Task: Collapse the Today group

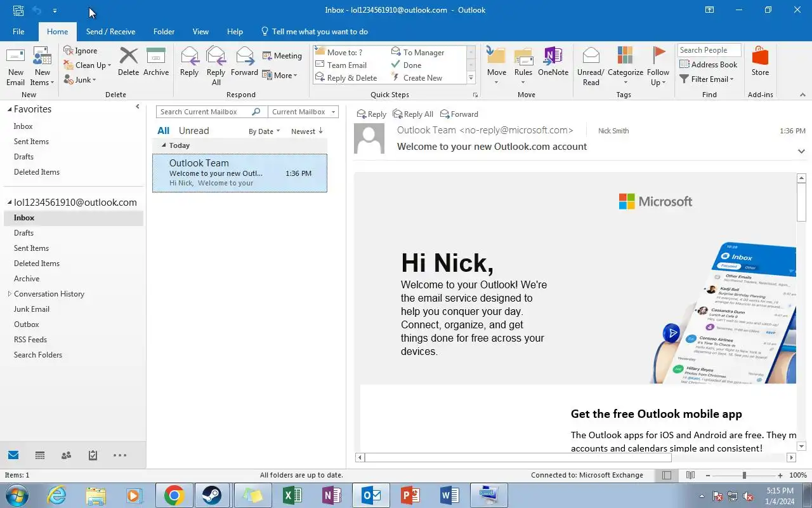Action: click(x=164, y=145)
